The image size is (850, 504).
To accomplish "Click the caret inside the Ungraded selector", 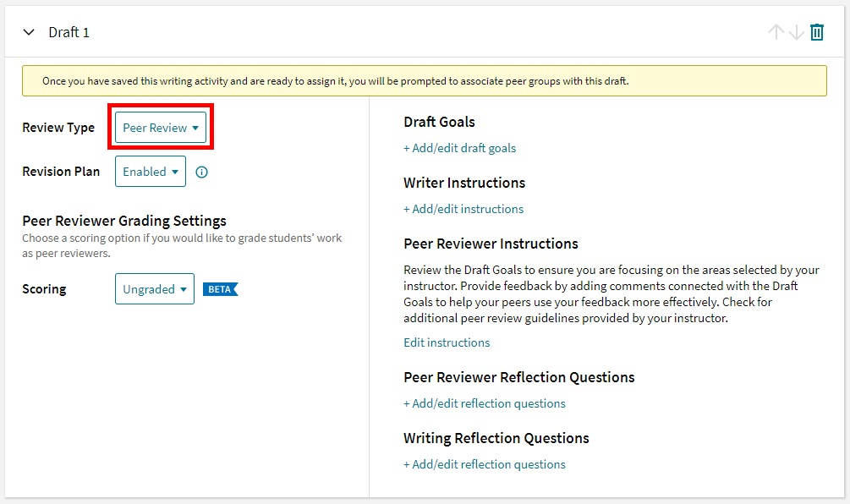I will (x=182, y=288).
